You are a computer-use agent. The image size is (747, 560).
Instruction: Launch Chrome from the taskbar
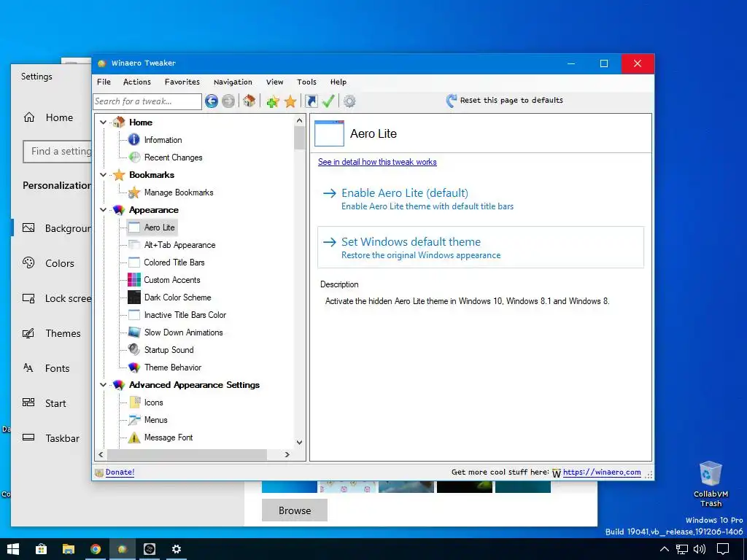pos(96,549)
